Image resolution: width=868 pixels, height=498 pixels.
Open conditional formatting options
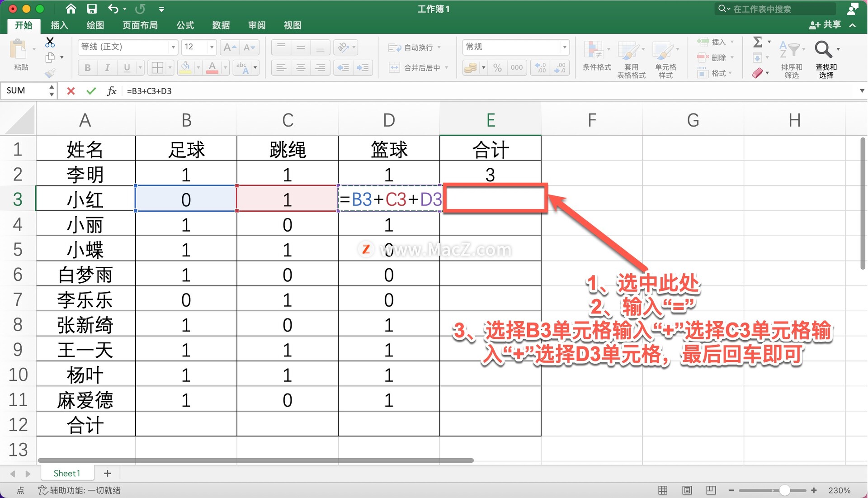tap(597, 56)
